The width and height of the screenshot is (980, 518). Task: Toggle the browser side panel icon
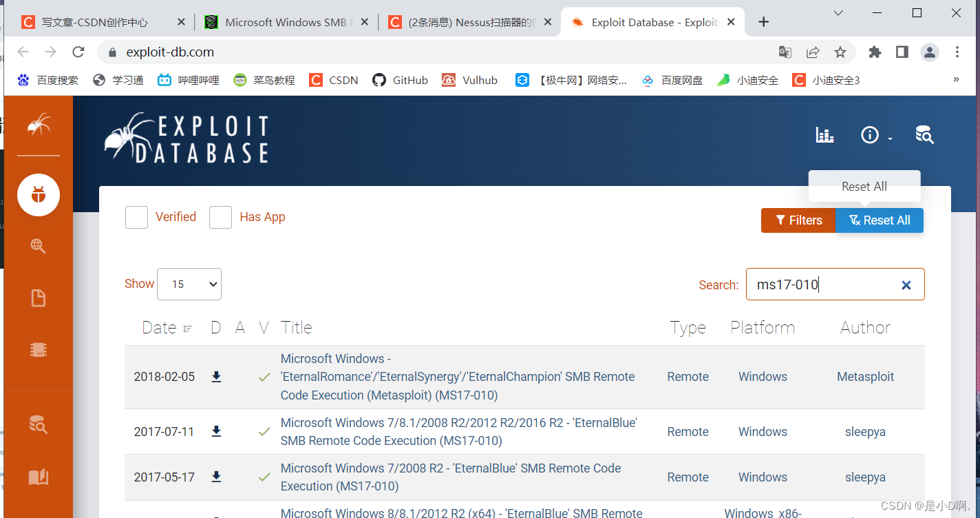coord(902,52)
